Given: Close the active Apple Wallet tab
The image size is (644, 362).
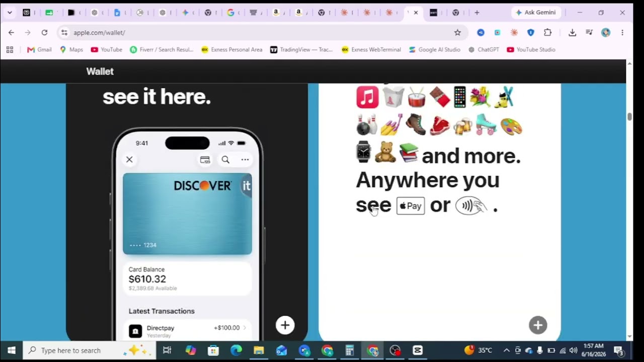Looking at the screenshot, I should (x=416, y=13).
